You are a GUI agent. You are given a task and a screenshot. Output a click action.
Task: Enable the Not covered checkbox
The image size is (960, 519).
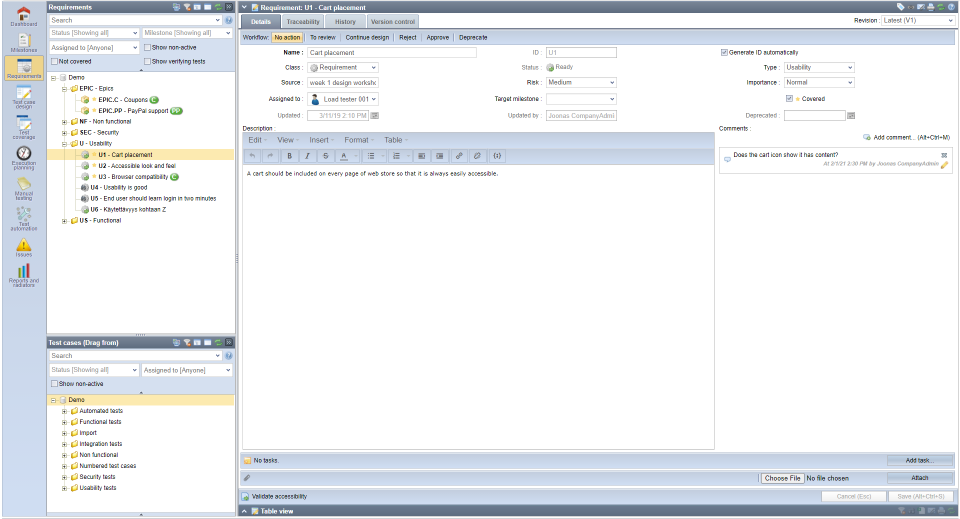[x=54, y=61]
